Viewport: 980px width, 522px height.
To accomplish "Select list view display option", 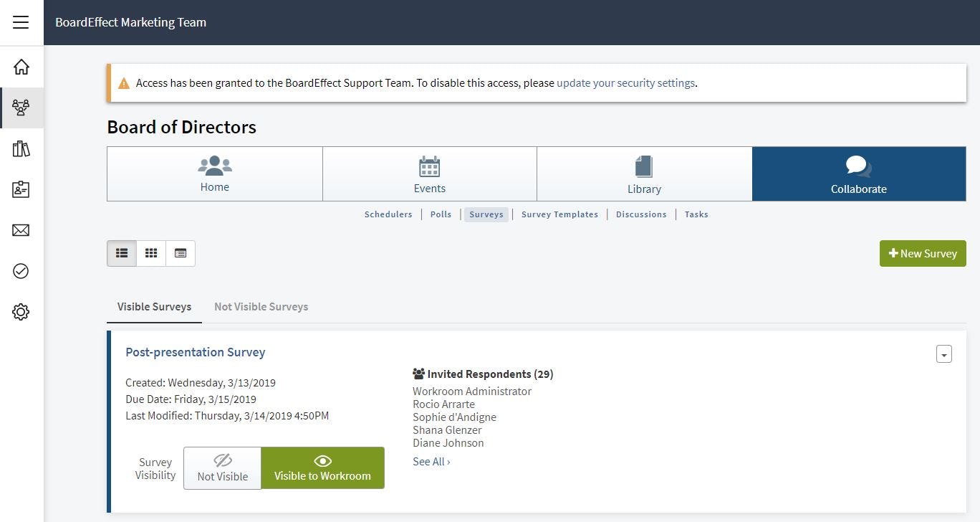I will click(x=121, y=253).
